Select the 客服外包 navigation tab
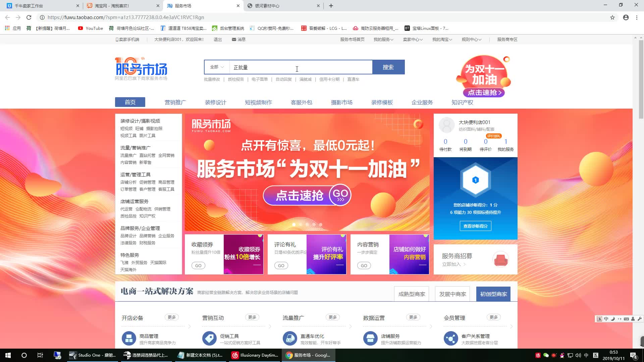Image resolution: width=644 pixels, height=362 pixels. click(301, 102)
